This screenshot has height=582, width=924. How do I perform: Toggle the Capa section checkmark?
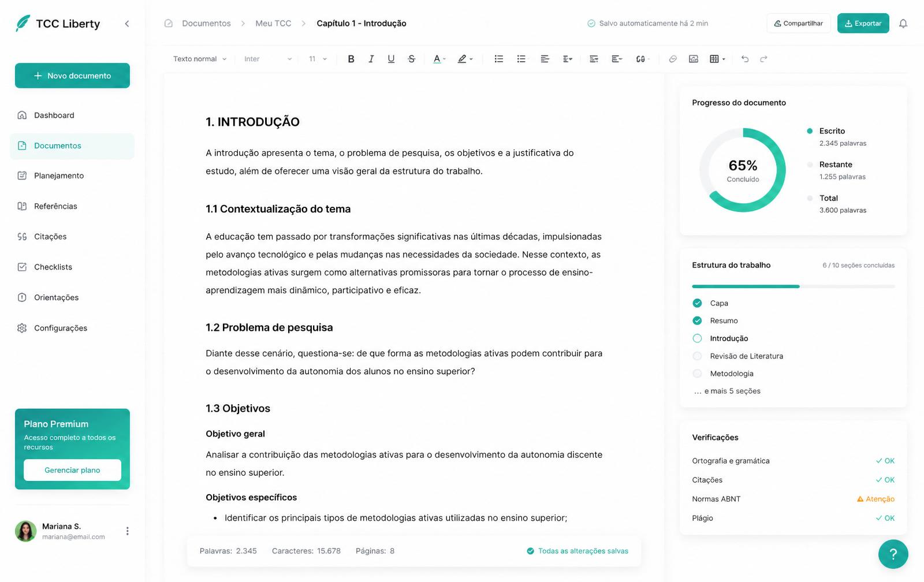click(697, 303)
